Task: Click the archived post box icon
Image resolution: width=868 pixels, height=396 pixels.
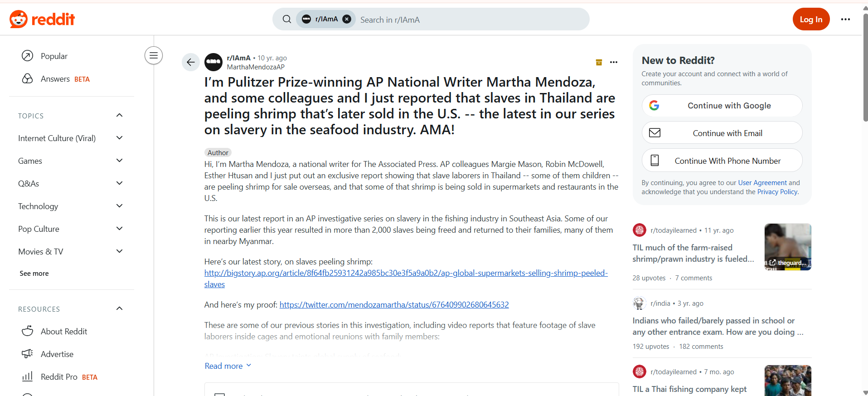Action: coord(599,62)
